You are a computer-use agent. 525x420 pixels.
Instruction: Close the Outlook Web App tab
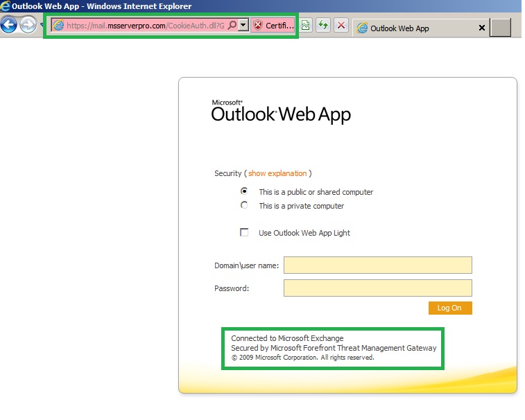click(x=481, y=28)
